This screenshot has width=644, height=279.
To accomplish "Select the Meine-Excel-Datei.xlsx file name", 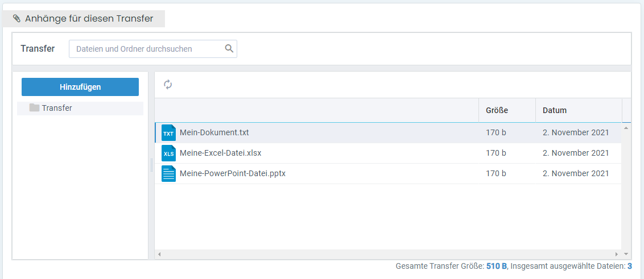I will click(220, 153).
